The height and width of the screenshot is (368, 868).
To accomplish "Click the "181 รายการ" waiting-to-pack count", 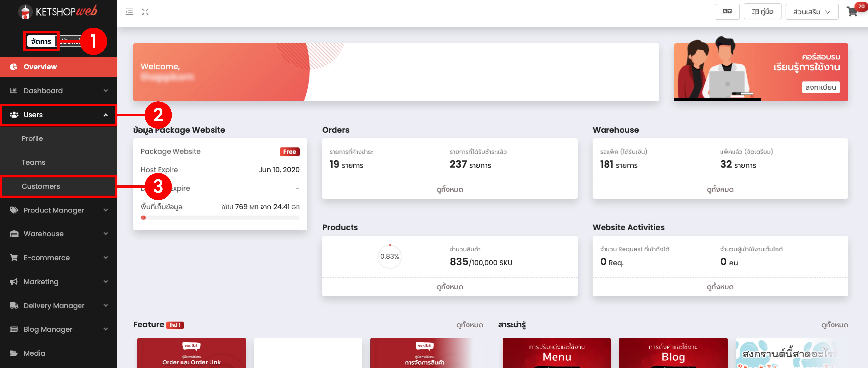I will (619, 165).
